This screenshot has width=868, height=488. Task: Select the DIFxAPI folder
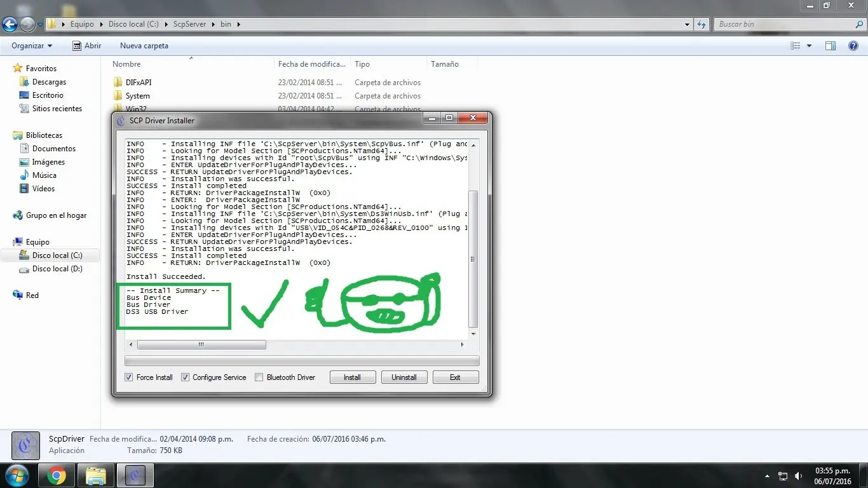[139, 83]
